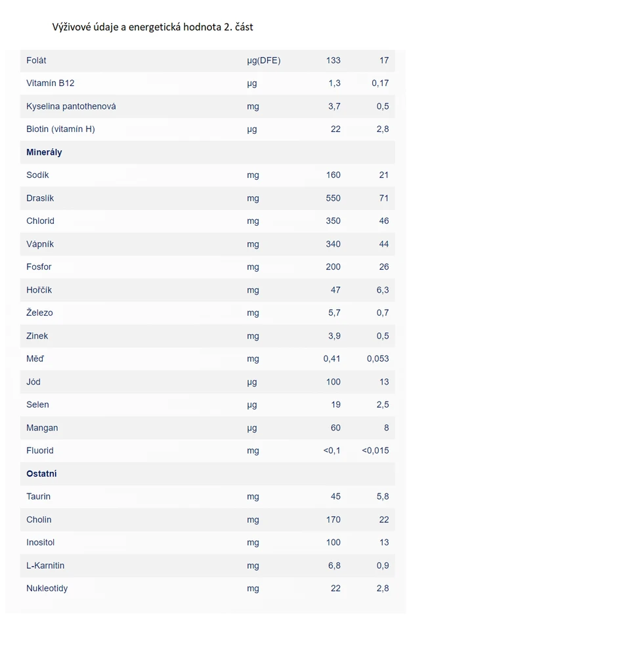
Task: Click the Vitamín B12 row label
Action: click(50, 83)
